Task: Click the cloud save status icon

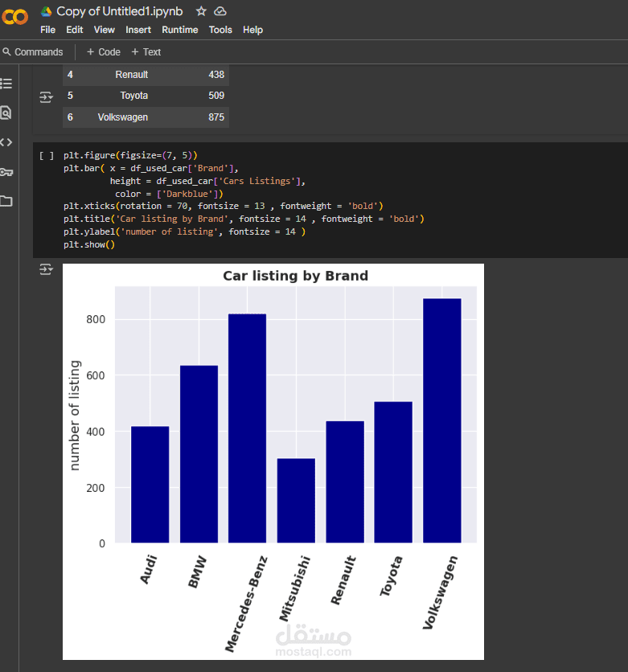Action: click(220, 11)
